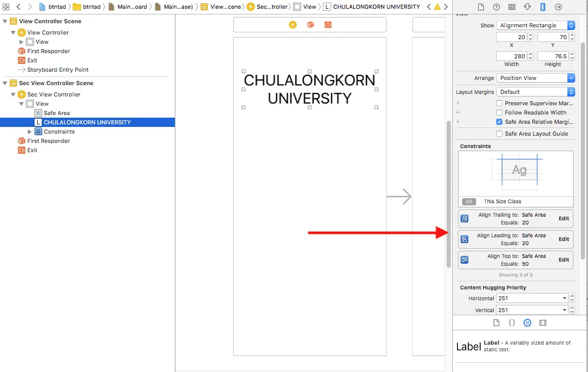Open the Attributes inspector

click(x=527, y=7)
